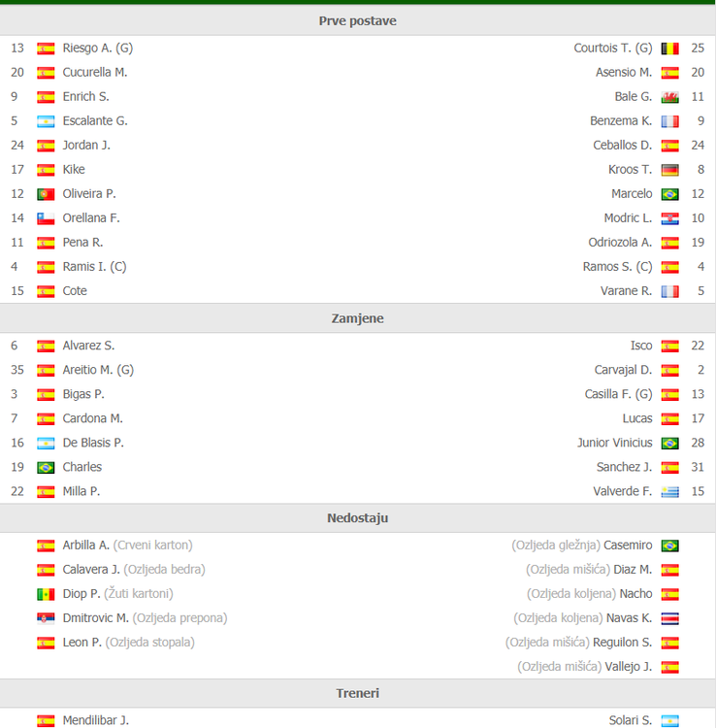Open coach Mendilibar J. page
The image size is (716, 728).
96,720
